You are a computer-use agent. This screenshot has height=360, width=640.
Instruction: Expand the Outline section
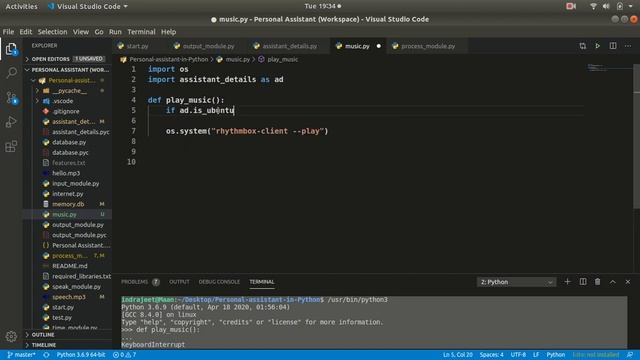67,334
